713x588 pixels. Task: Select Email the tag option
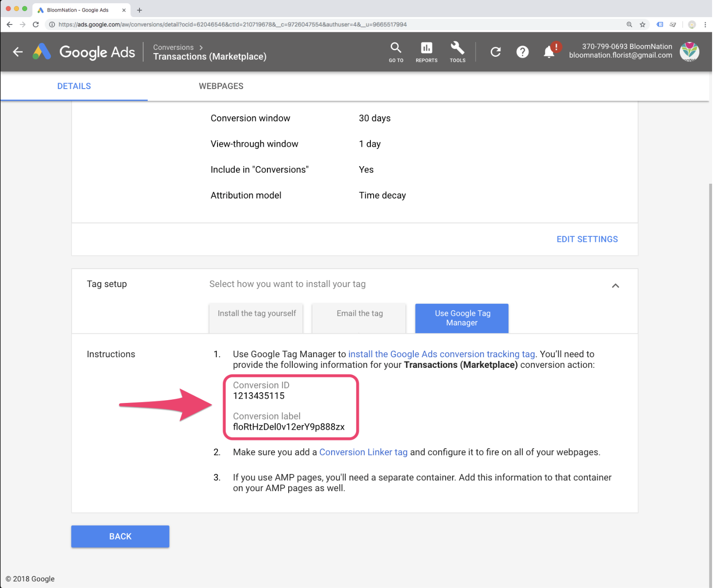pos(359,318)
